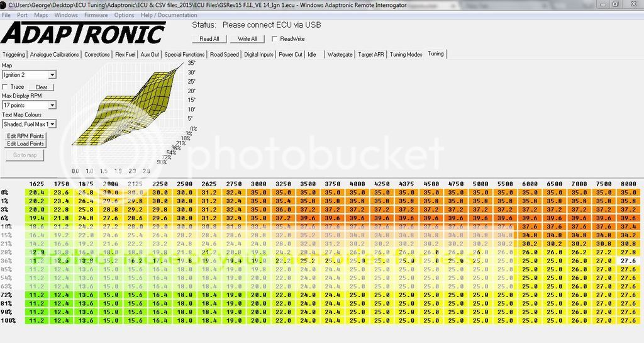
Task: Click the Clear button beside Trace
Action: tap(41, 87)
